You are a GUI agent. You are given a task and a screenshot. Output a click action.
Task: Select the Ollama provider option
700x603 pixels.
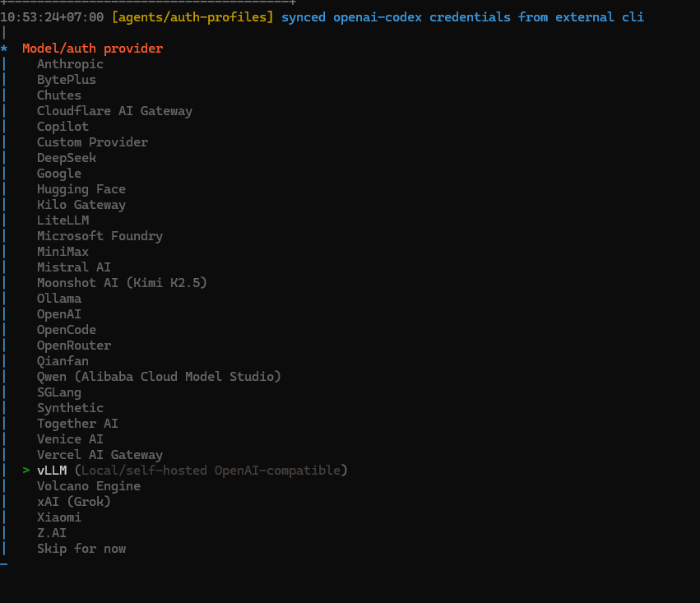pos(59,299)
